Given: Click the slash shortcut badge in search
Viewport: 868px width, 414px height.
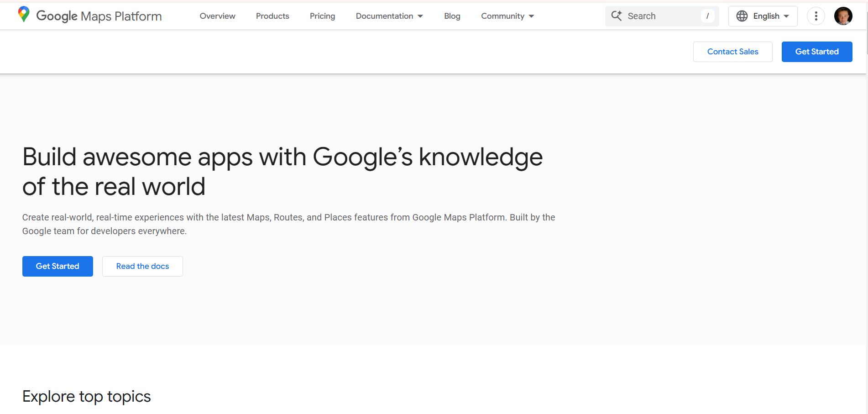Looking at the screenshot, I should [x=707, y=16].
